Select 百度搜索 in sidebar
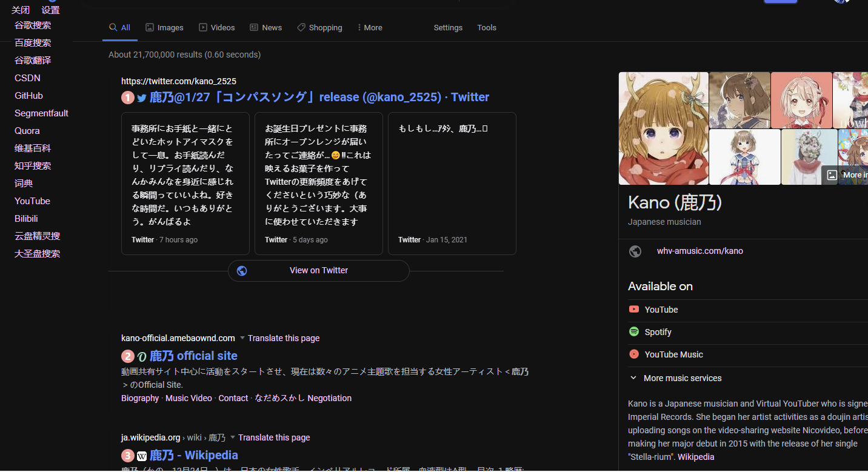 (33, 43)
